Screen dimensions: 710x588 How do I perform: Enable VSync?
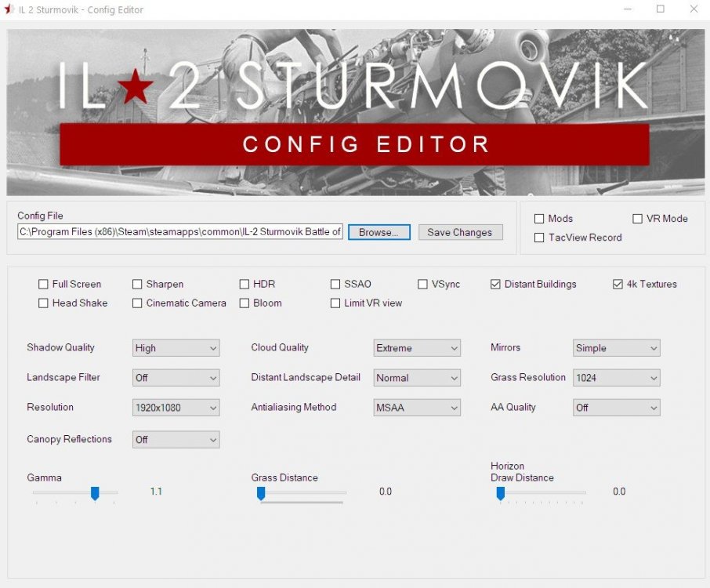click(423, 284)
